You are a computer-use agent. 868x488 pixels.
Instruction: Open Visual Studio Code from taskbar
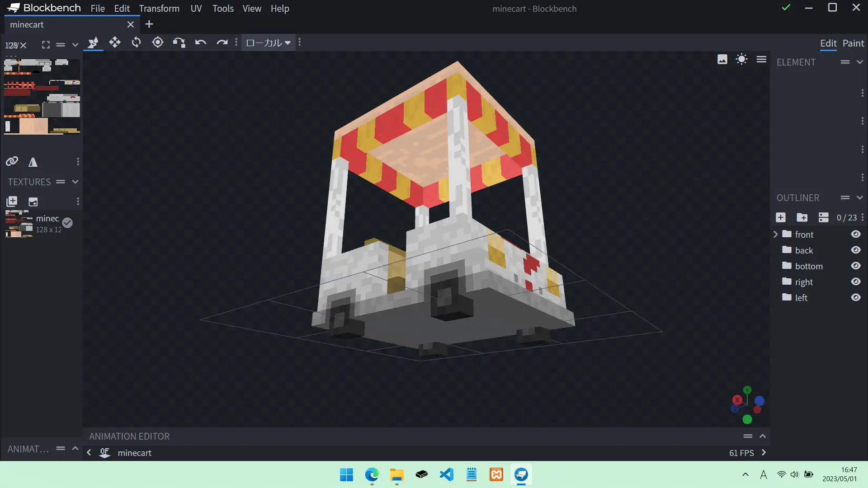pyautogui.click(x=446, y=474)
